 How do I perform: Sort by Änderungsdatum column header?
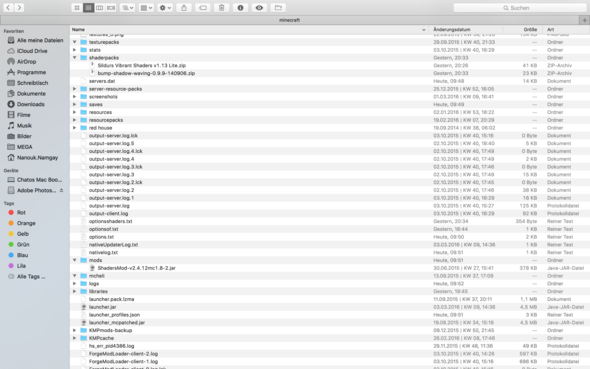pos(466,29)
